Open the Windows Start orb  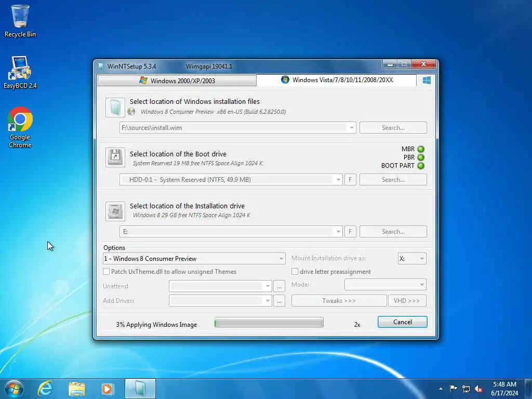click(14, 389)
